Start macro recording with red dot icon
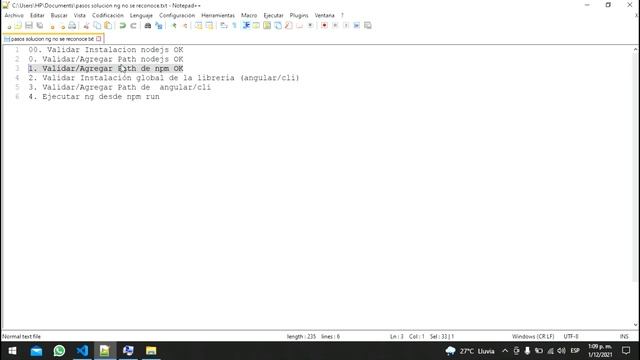Viewport: 640px width, 360px height. pos(324,26)
